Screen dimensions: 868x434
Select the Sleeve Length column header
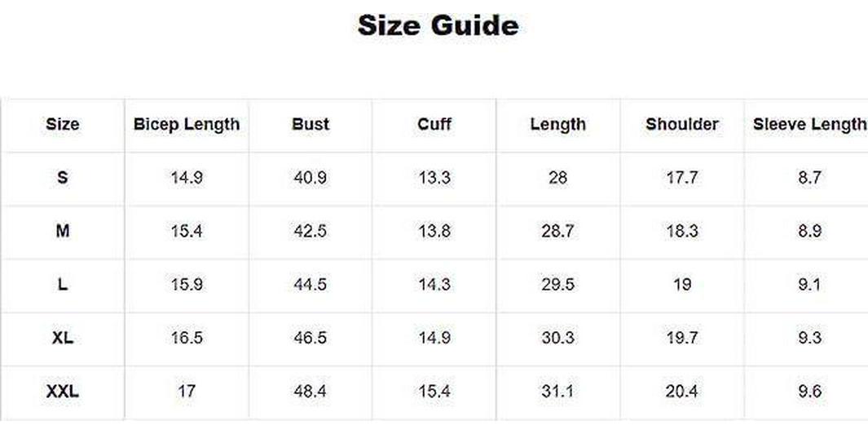click(809, 125)
